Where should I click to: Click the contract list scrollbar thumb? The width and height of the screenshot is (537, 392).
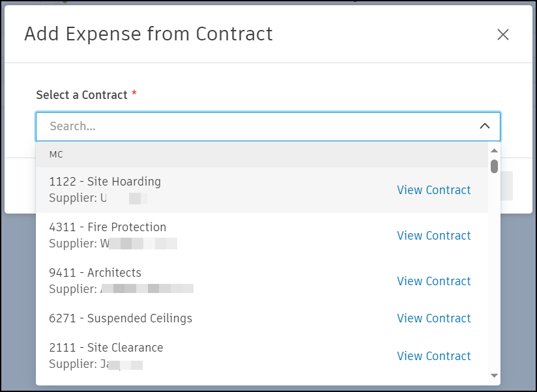coord(494,166)
